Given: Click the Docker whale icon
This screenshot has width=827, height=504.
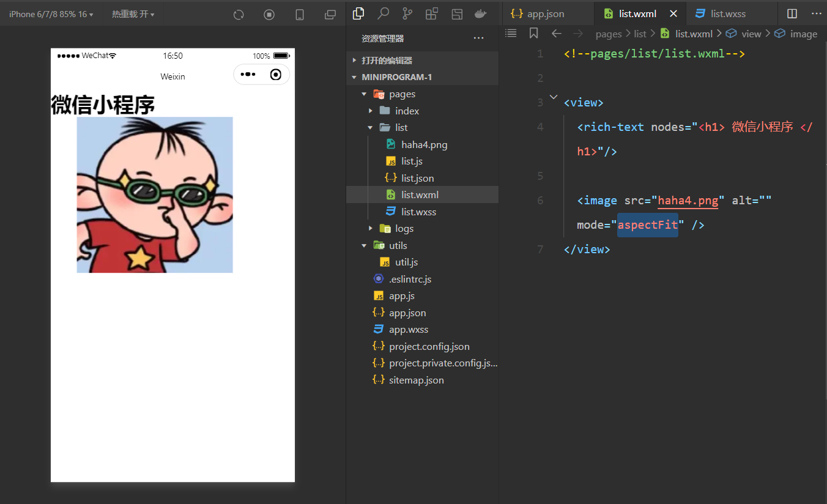Looking at the screenshot, I should click(x=481, y=13).
